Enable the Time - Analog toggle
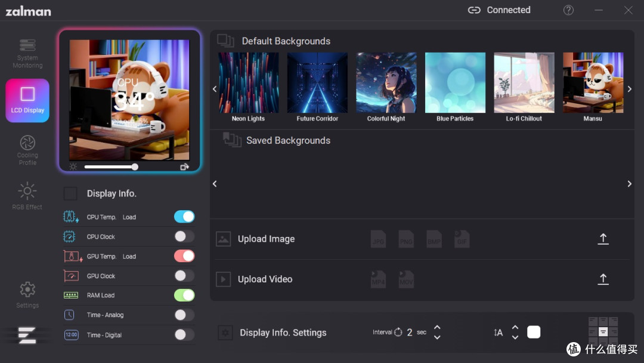 [x=184, y=315]
